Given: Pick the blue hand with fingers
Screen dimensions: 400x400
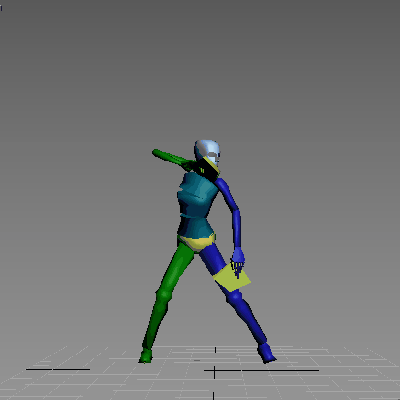Looking at the screenshot, I should click(x=238, y=261).
